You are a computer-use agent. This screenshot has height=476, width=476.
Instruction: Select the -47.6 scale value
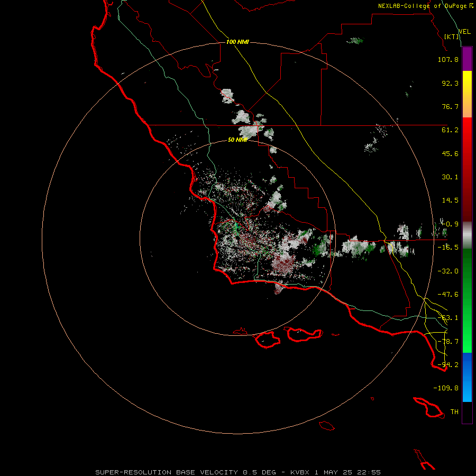[448, 295]
